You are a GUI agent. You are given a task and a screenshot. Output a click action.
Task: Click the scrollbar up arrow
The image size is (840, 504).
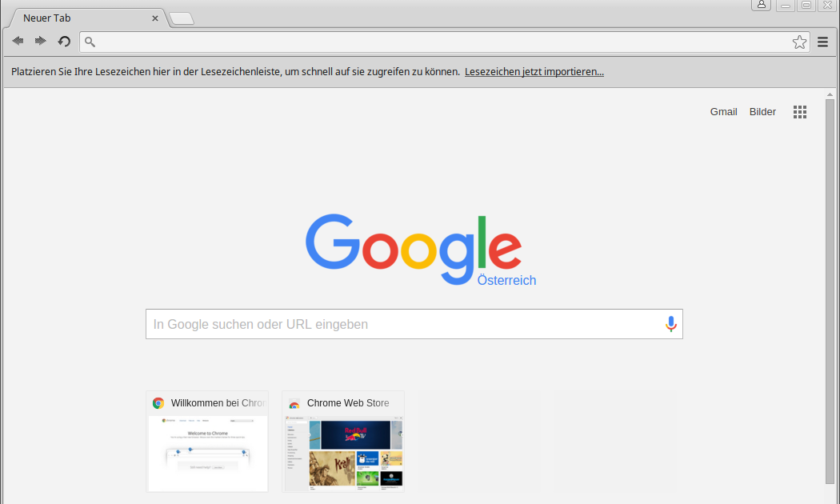coord(830,94)
